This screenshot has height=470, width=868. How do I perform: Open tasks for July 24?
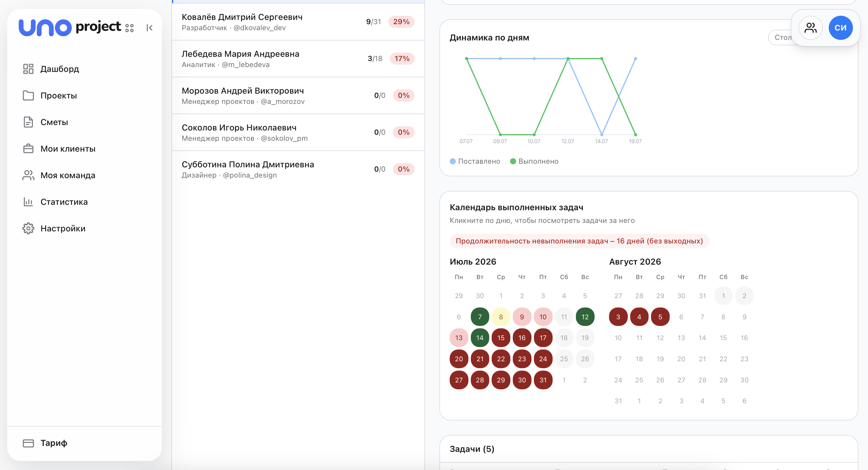point(543,359)
